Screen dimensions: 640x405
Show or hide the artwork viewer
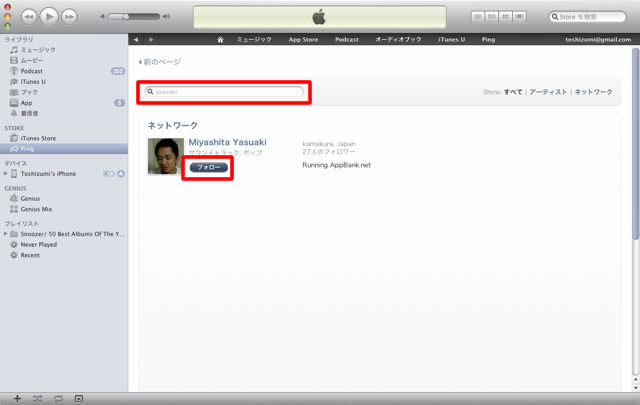click(x=79, y=398)
